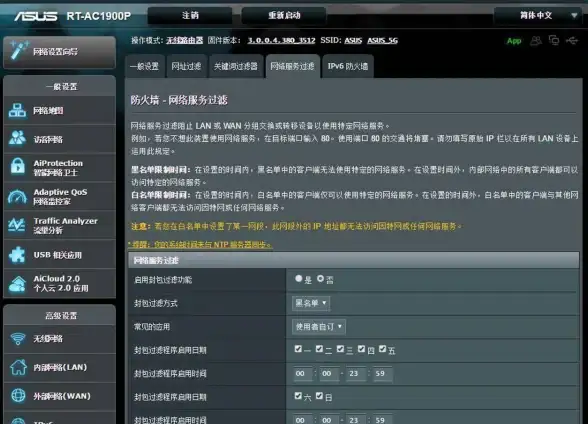Viewport: 588px width, 424px height.
Task: Open USB 相关应用 puzzle icon
Action: click(17, 255)
